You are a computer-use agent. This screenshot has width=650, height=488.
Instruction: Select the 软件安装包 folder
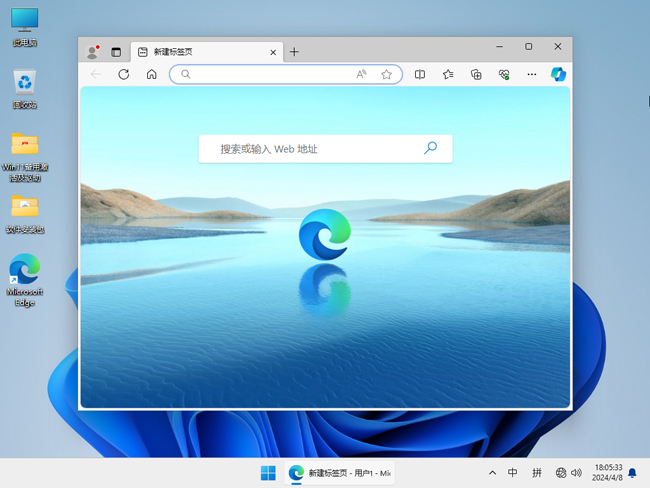pos(25,214)
